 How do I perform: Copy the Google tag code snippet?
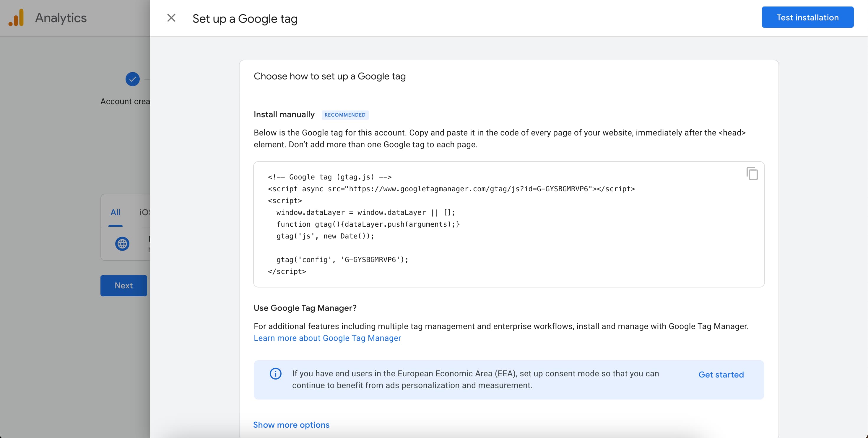pyautogui.click(x=752, y=174)
